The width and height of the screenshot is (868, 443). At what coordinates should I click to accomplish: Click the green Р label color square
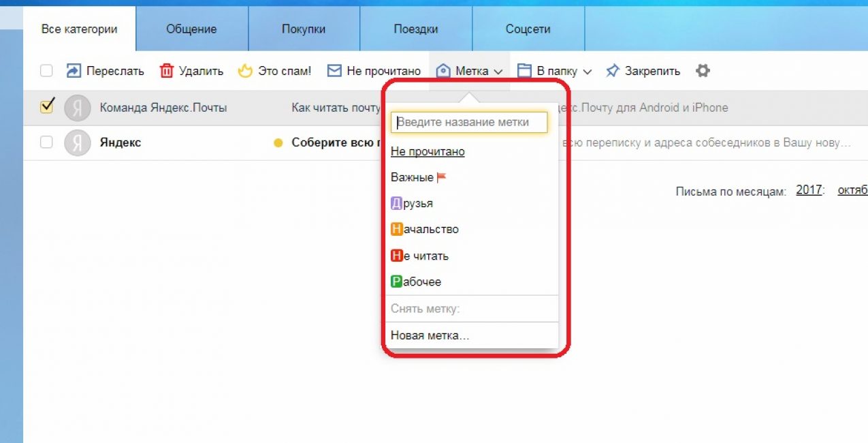point(396,281)
